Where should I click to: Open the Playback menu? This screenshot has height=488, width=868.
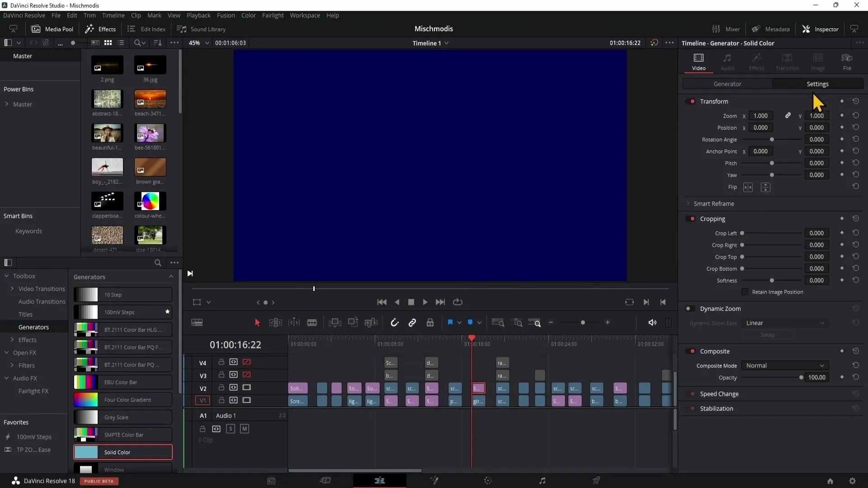(x=198, y=15)
